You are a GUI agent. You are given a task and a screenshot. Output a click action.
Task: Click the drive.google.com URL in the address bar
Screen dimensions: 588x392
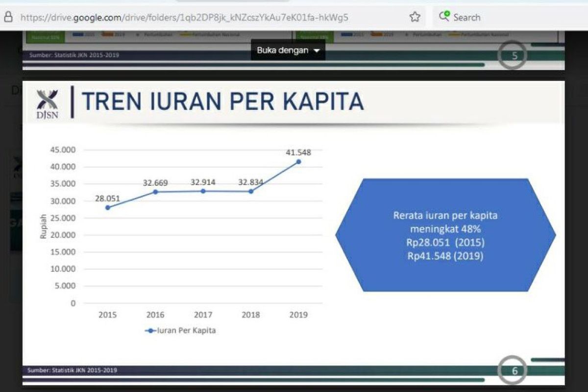point(183,17)
